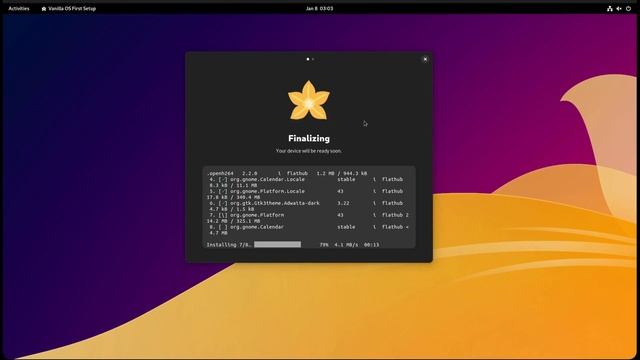This screenshot has width=640, height=360.
Task: Click the 00:13 remaining time text
Action: pyautogui.click(x=371, y=244)
